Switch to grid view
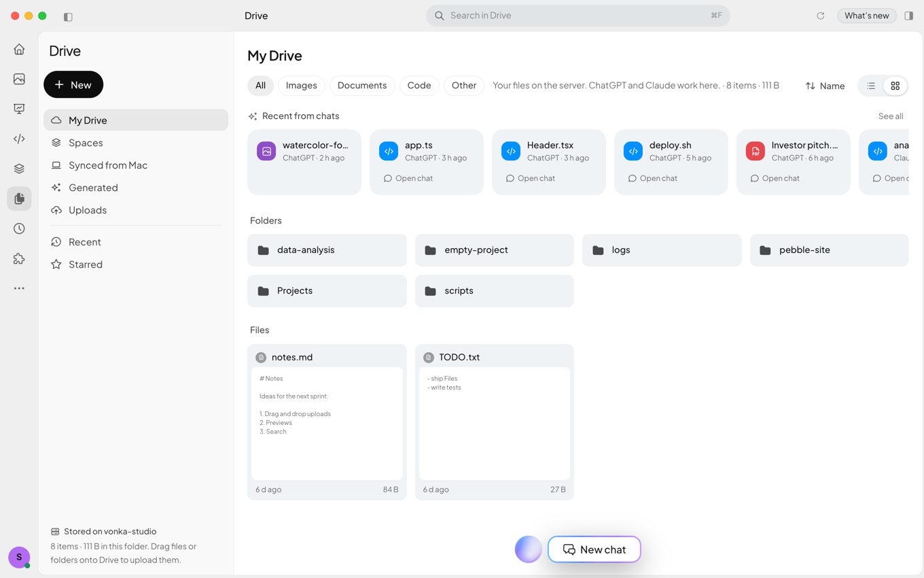Viewport: 924px width, 578px height. pyautogui.click(x=895, y=86)
